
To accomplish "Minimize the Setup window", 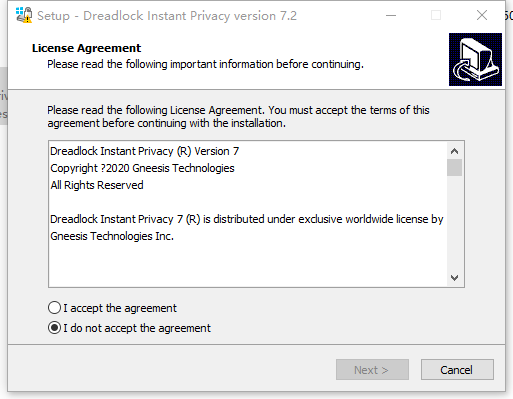I will pos(391,15).
